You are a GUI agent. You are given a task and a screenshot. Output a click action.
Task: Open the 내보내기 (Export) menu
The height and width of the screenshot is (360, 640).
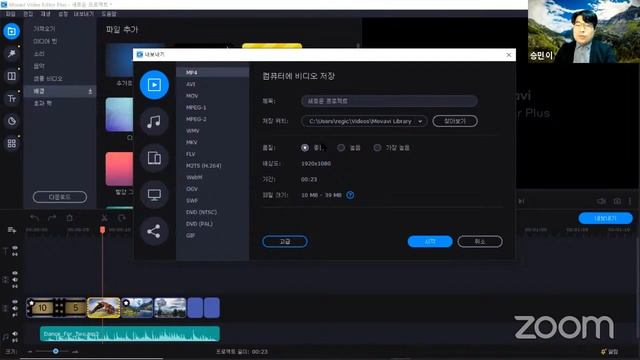(84, 14)
